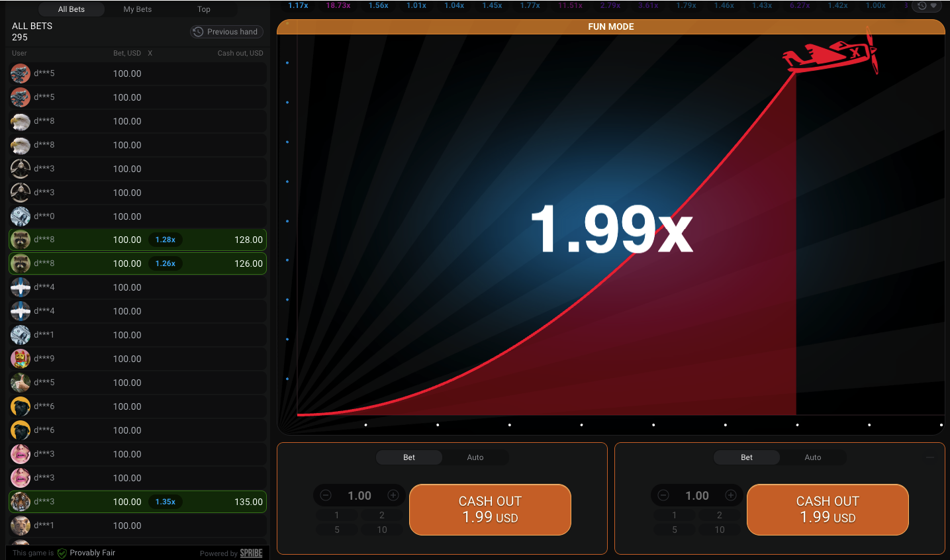Switch right panel to Auto mode
This screenshot has width=950, height=560.
click(x=812, y=457)
